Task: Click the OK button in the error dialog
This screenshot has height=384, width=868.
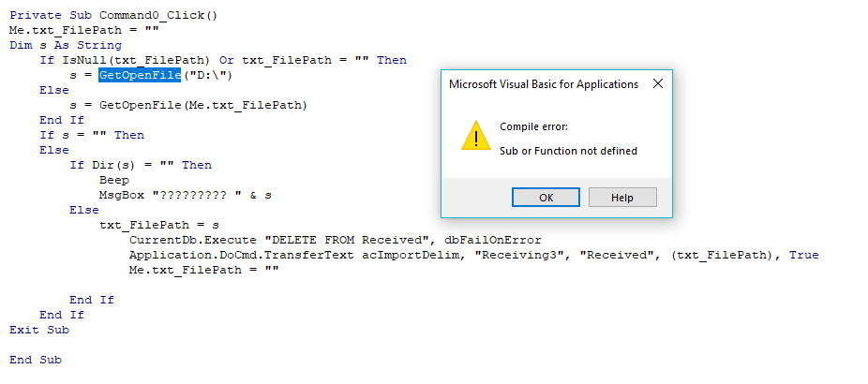Action: [x=546, y=198]
